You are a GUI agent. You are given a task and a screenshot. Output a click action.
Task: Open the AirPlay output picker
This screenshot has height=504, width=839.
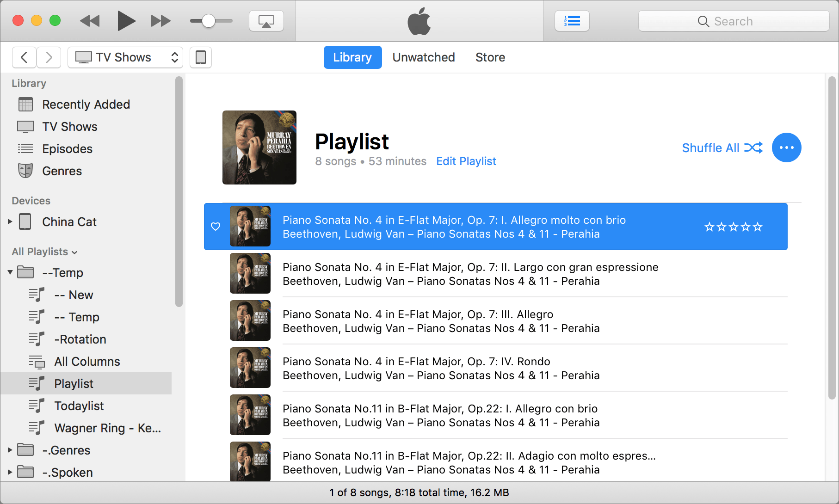[266, 20]
